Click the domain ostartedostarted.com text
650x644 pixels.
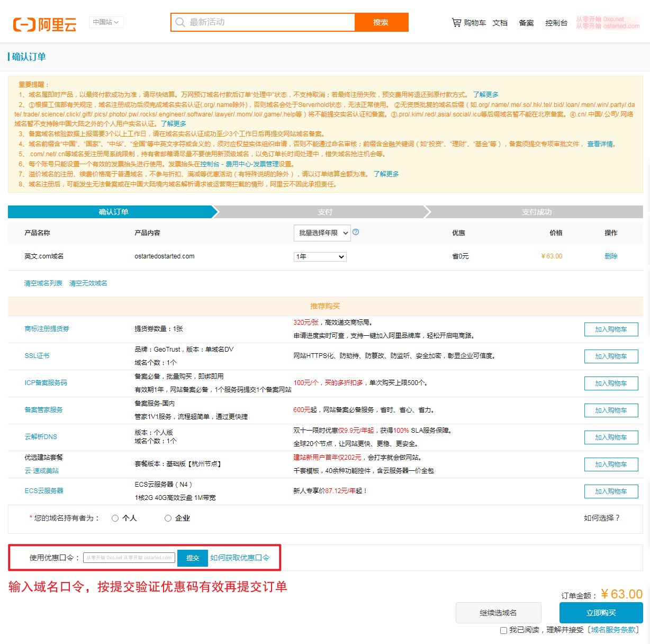165,256
